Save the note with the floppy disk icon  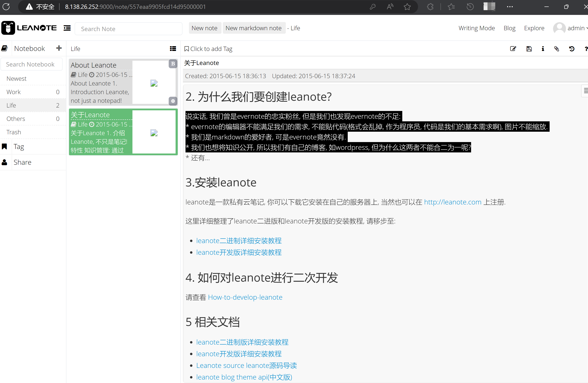[529, 49]
